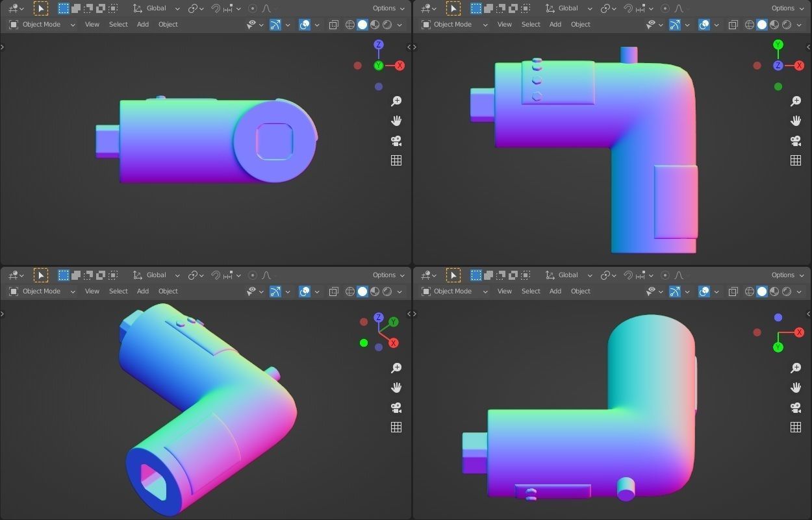The image size is (812, 520).
Task: Open object visibility eye dropdown in top-right viewport
Action: point(655,25)
